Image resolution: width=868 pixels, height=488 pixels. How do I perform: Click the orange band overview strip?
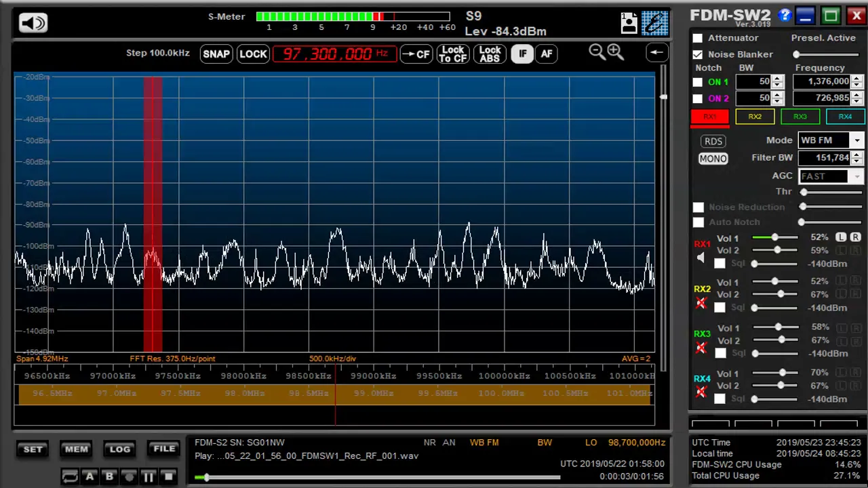(335, 394)
